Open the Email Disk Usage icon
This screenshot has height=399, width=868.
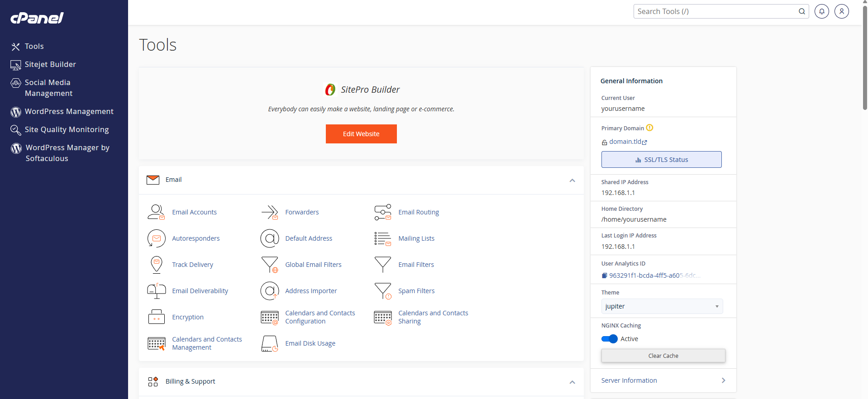269,343
